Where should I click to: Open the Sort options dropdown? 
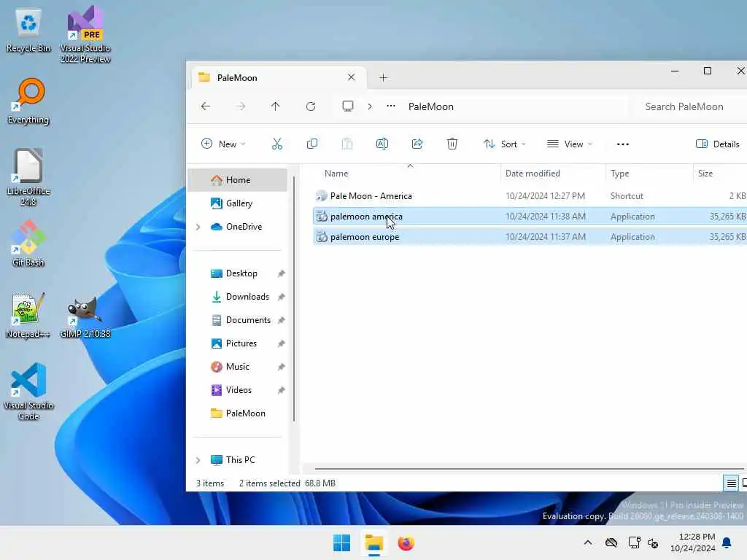coord(505,144)
